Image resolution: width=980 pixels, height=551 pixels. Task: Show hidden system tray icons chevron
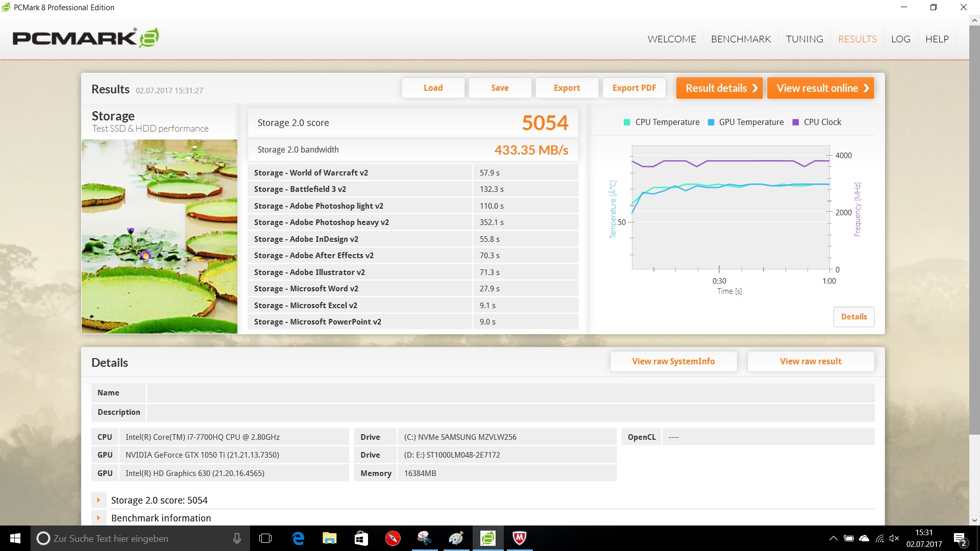(833, 538)
